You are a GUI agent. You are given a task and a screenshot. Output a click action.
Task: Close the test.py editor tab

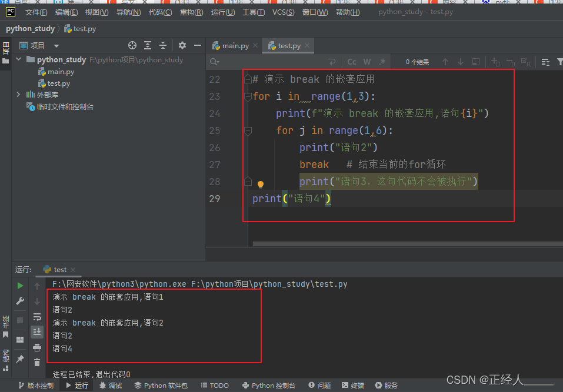307,45
